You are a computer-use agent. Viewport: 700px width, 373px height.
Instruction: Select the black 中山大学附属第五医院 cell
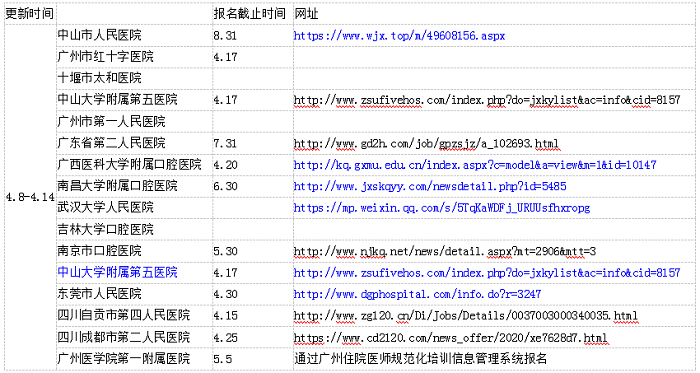(134, 99)
